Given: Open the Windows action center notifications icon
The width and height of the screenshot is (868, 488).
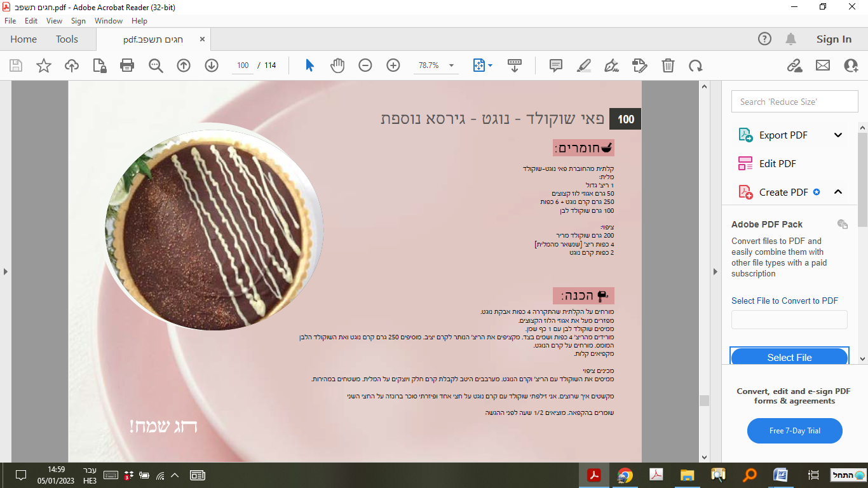Looking at the screenshot, I should [x=20, y=475].
